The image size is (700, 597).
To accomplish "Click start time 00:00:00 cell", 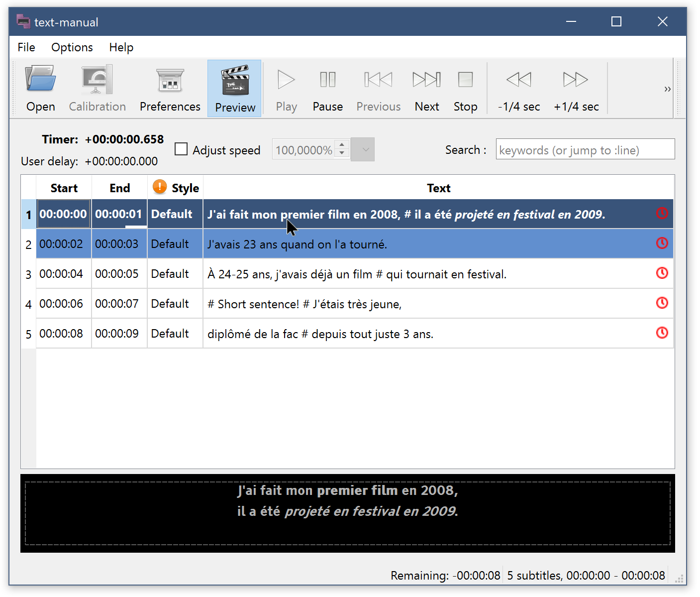I will click(64, 214).
